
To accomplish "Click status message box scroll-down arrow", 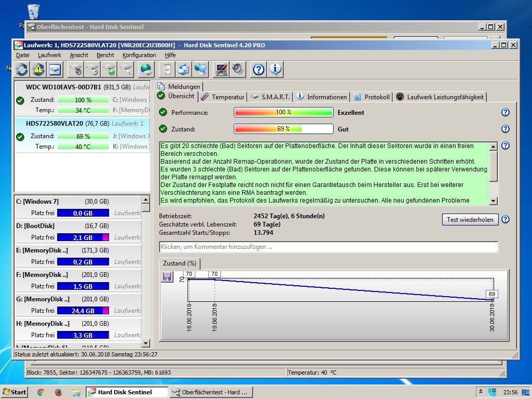I will (x=494, y=201).
